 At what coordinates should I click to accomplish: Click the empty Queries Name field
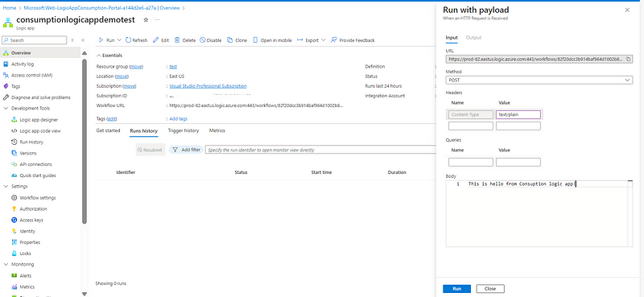(471, 163)
